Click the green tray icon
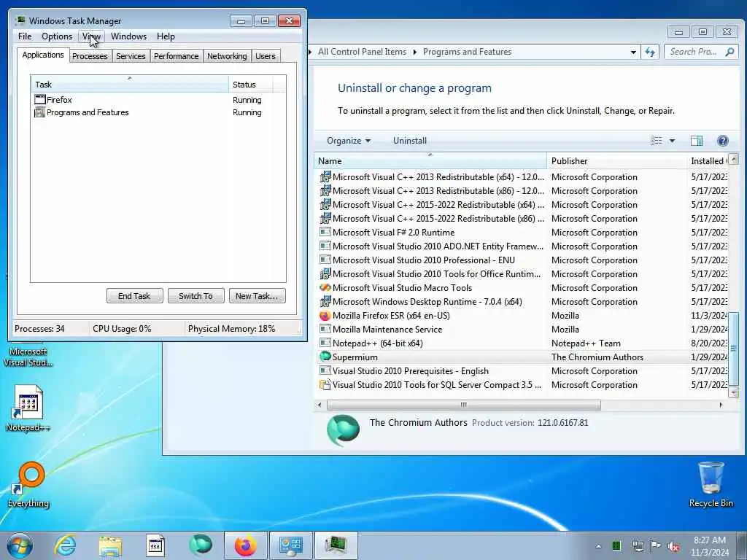747x560 pixels. click(616, 546)
